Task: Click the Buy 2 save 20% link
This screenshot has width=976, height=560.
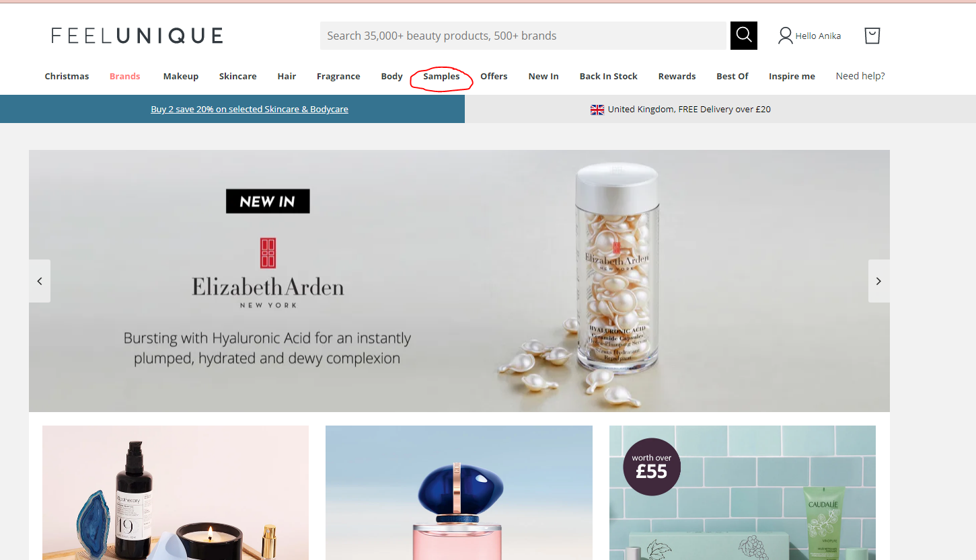Action: [250, 109]
